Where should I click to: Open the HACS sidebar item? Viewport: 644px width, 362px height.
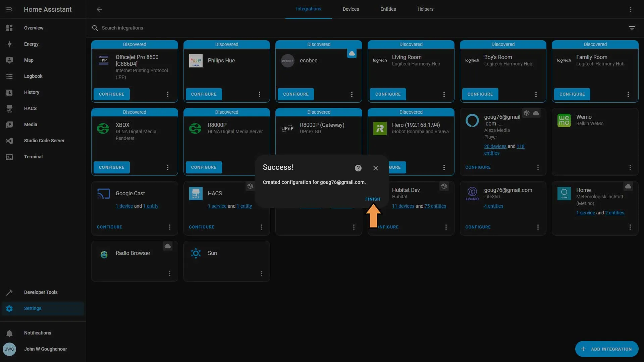coord(43,108)
